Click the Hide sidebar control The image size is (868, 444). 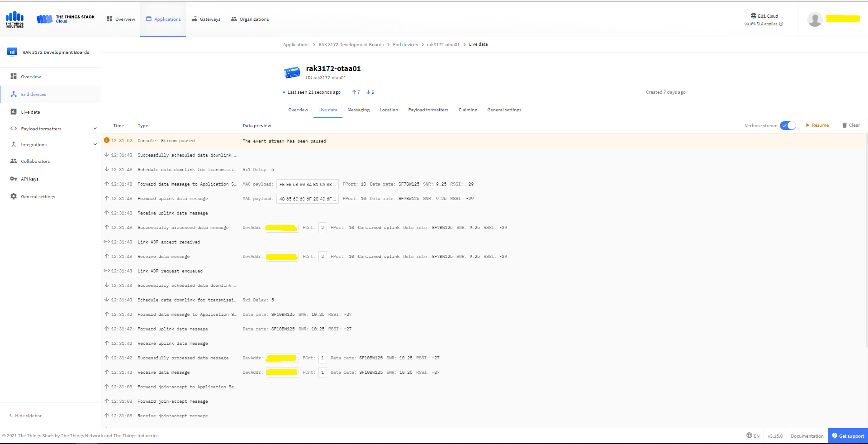coord(25,415)
